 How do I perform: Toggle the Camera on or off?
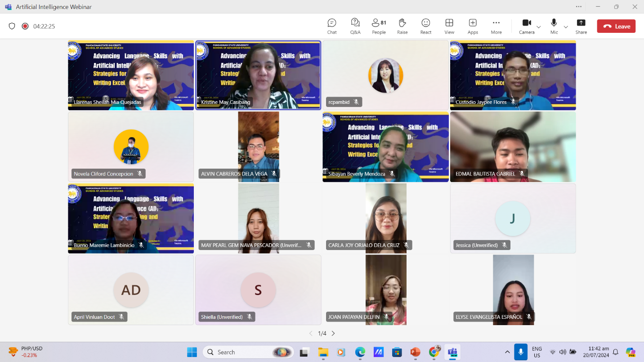point(527,26)
